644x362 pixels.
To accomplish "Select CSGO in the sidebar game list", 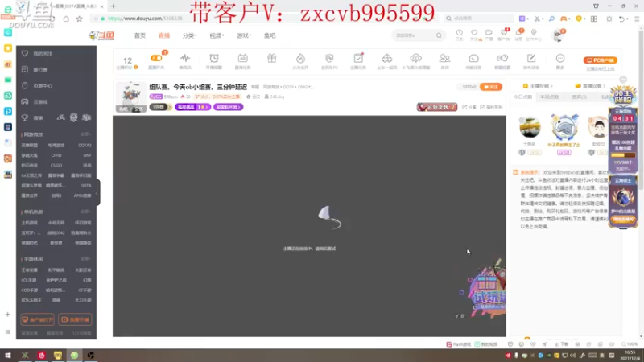I will click(56, 166).
